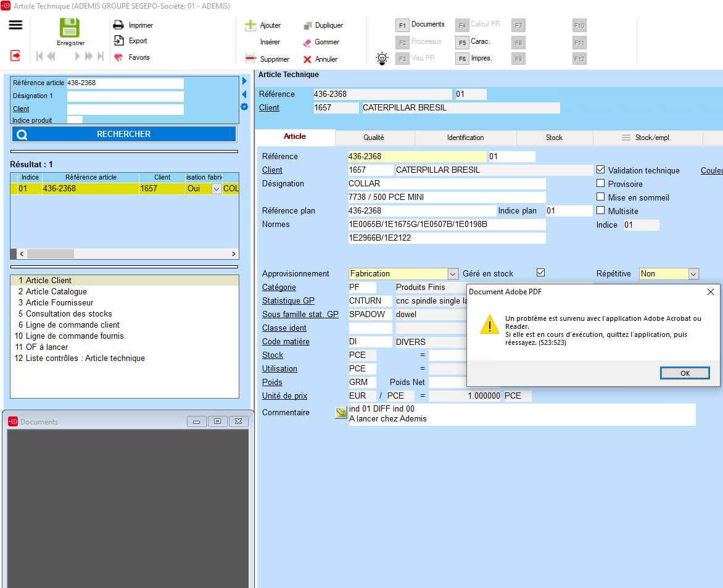Open the Répétitive dropdown
Viewport: 723px width, 588px height.
[x=693, y=274]
